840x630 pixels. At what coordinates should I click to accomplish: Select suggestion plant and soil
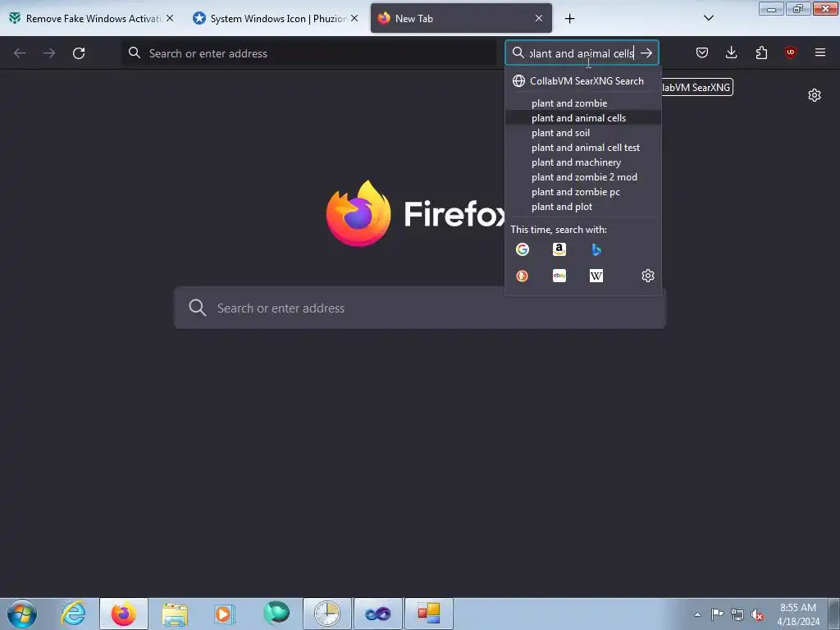point(583,133)
